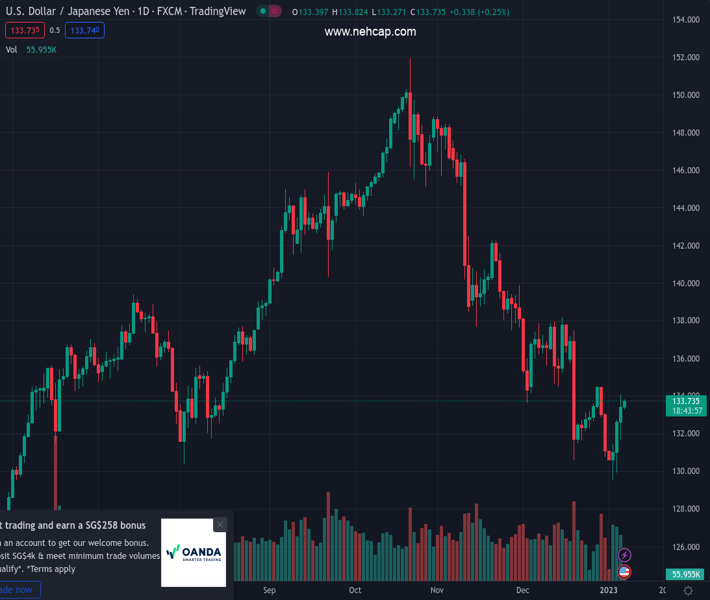Click the Vol indicator label
The width and height of the screenshot is (710, 600).
11,49
